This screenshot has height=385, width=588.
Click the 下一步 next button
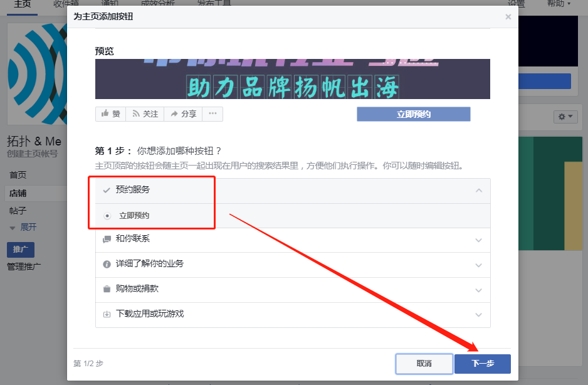(x=482, y=364)
